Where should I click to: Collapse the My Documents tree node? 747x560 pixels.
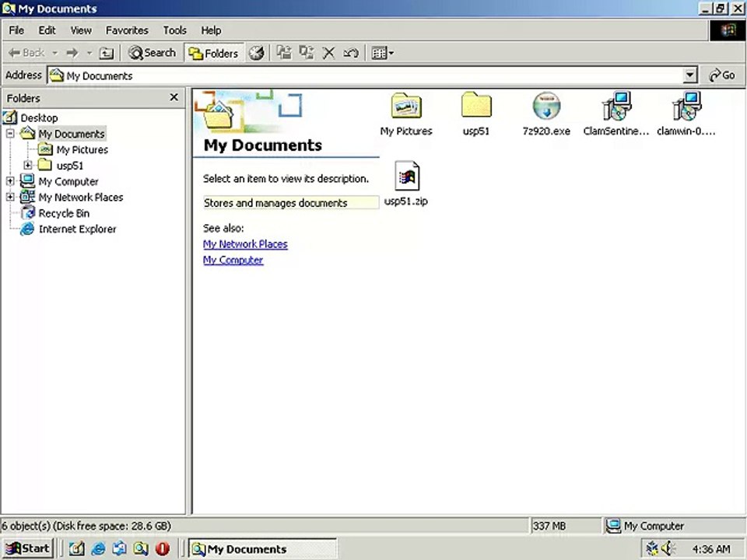[x=10, y=134]
